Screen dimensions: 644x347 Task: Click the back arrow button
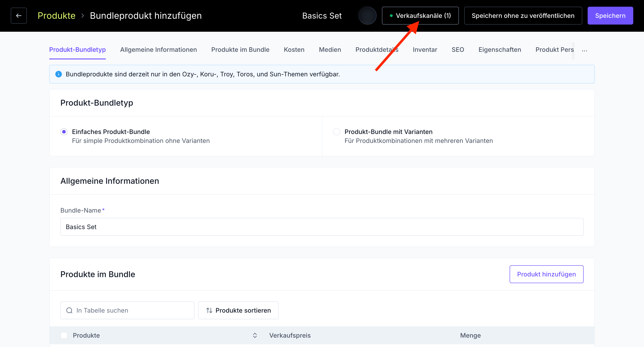click(19, 16)
